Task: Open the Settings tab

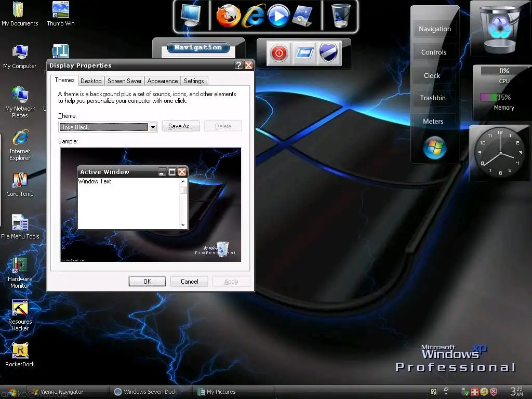Action: [194, 81]
